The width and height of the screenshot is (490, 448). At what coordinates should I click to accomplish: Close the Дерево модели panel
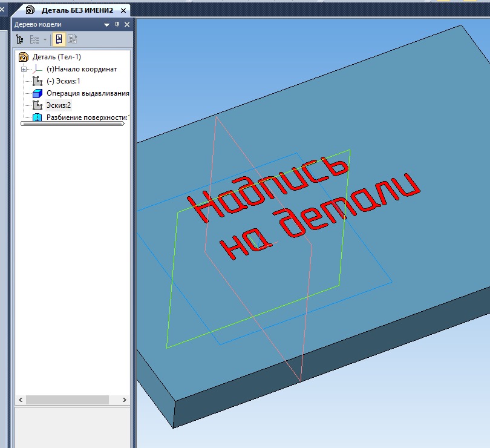[127, 24]
